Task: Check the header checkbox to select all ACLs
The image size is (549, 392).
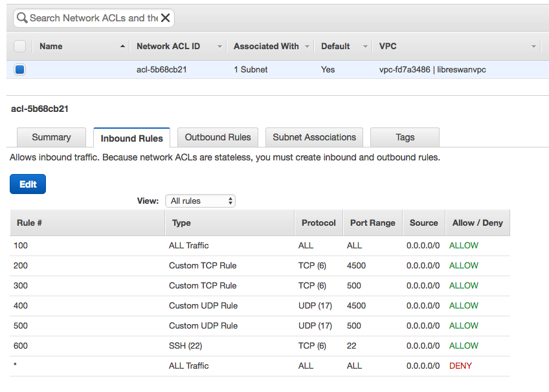Action: point(19,46)
